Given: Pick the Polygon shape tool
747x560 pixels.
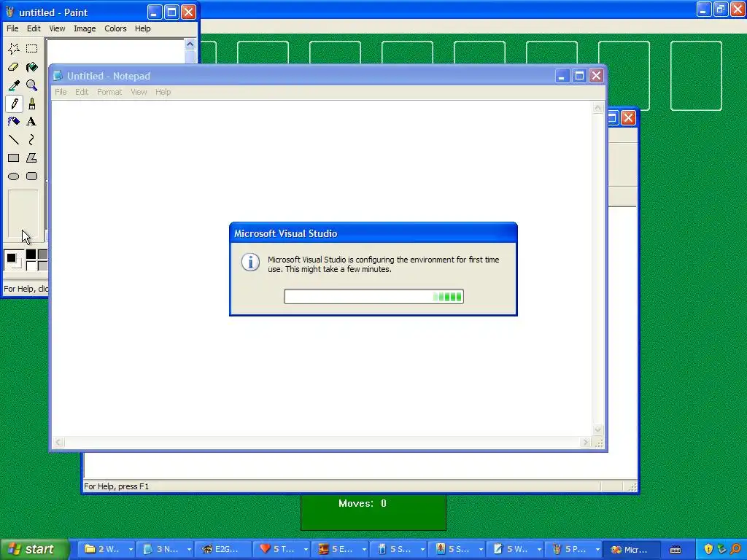Looking at the screenshot, I should pyautogui.click(x=31, y=158).
